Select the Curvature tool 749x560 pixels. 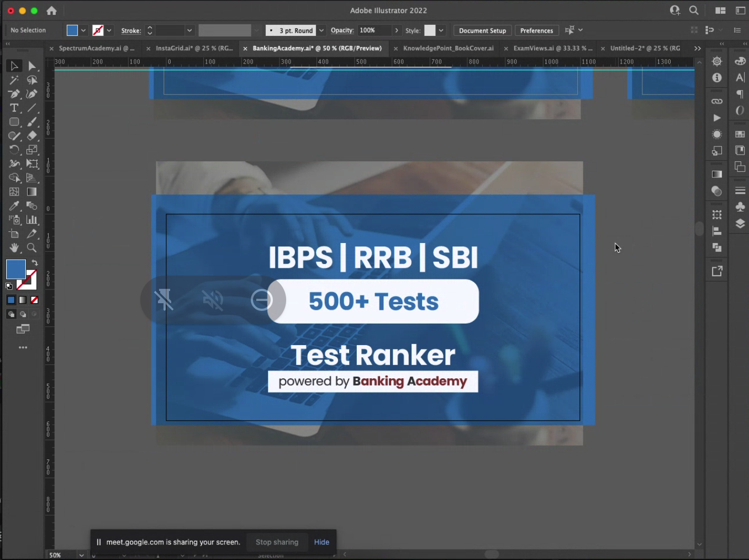[x=32, y=94]
